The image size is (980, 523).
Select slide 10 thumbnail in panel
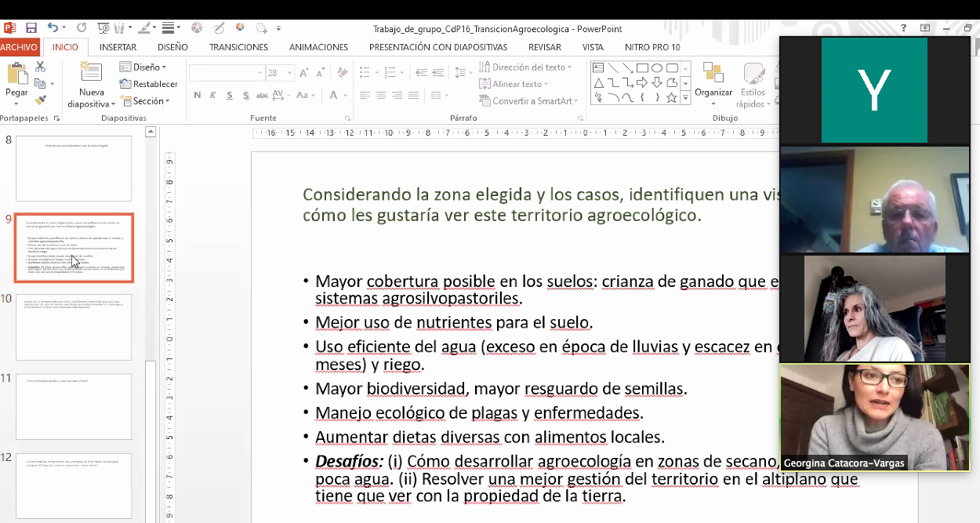(73, 327)
